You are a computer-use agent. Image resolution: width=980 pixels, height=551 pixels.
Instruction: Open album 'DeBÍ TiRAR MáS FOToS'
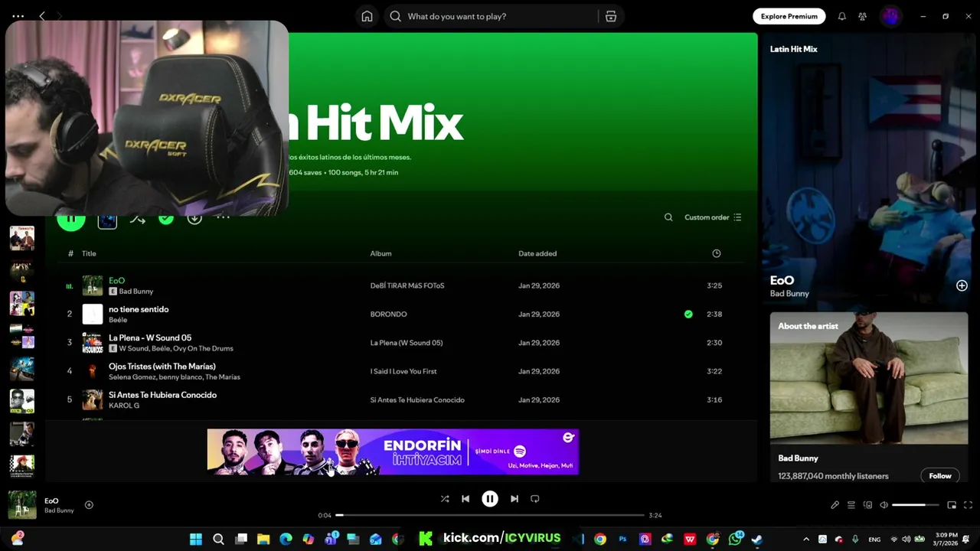tap(407, 285)
